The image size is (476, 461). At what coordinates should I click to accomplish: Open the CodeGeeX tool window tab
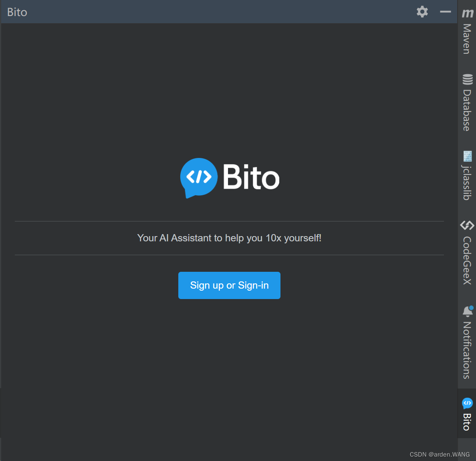pyautogui.click(x=467, y=253)
